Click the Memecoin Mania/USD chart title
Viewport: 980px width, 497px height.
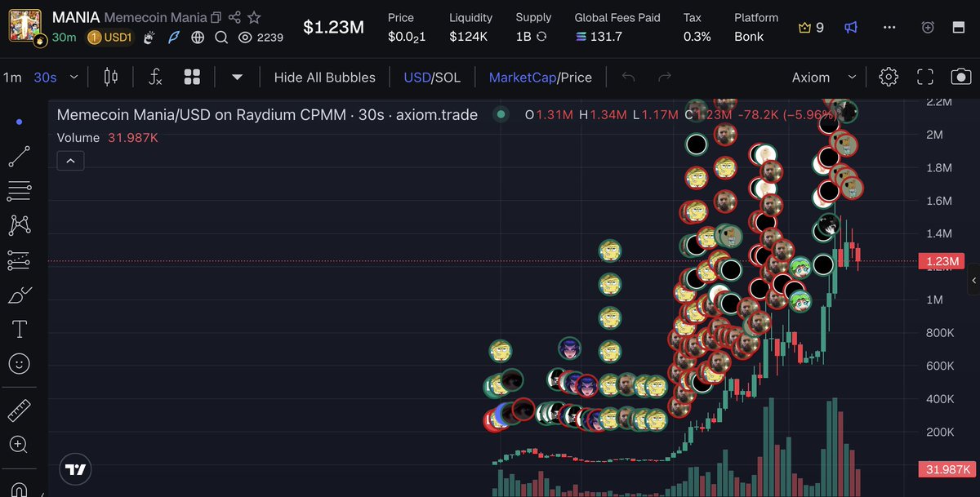click(x=267, y=115)
